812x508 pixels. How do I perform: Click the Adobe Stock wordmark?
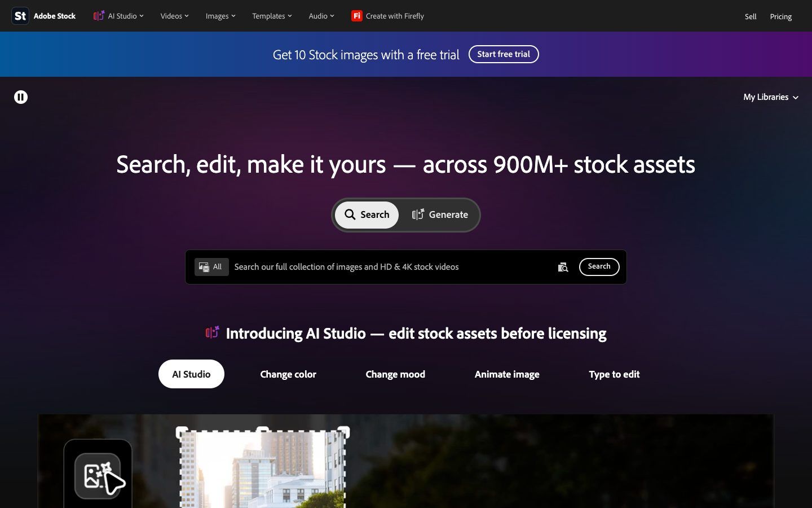tap(55, 16)
